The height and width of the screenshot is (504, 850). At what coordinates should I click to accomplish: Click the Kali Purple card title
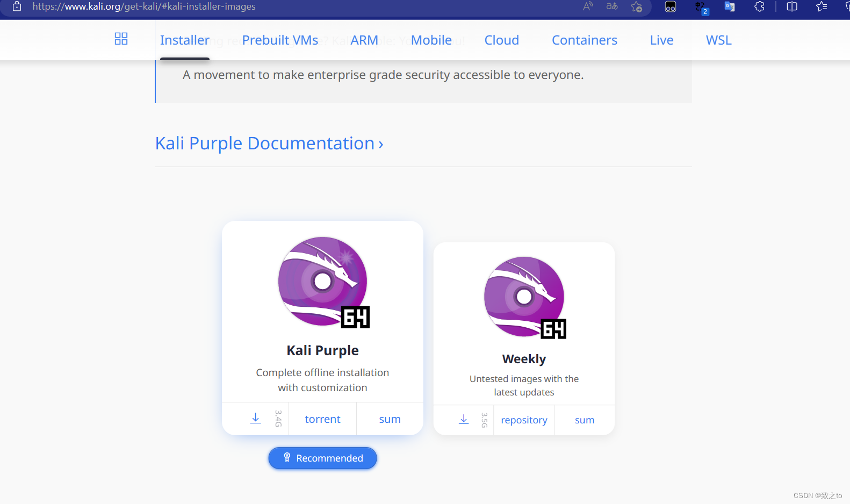click(x=322, y=350)
